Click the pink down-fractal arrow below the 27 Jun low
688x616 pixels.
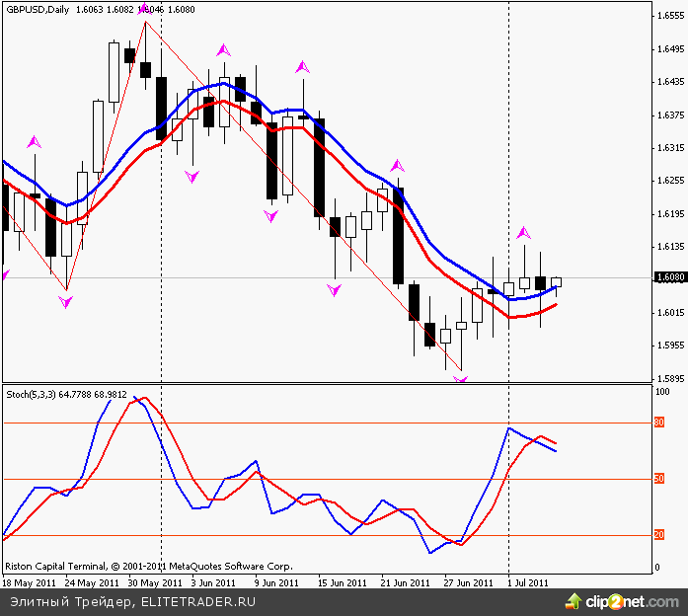click(x=460, y=380)
